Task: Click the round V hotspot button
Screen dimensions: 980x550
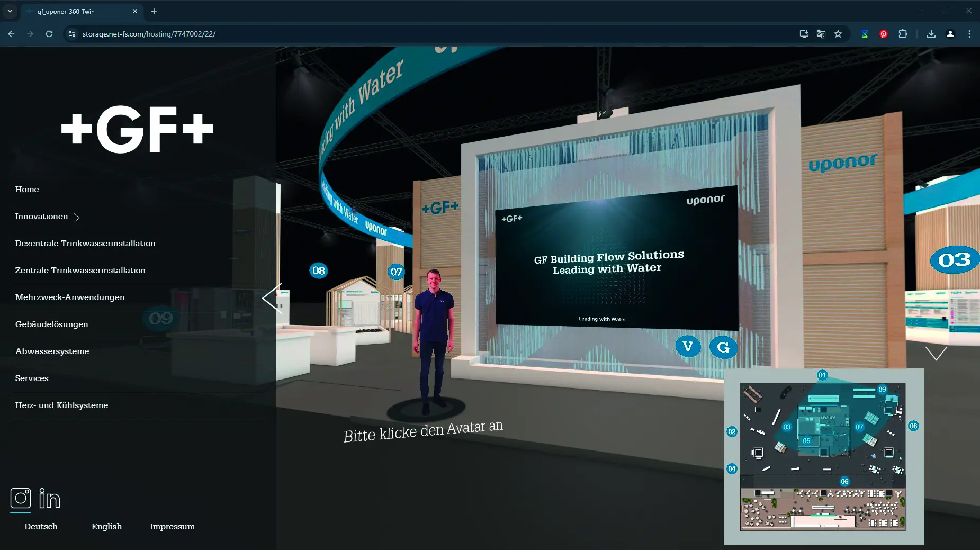Action: tap(688, 347)
